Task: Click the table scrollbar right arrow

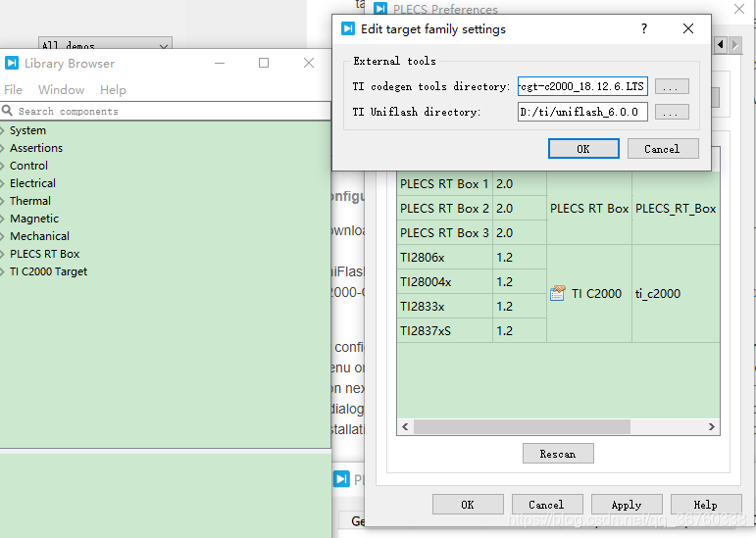Action: click(712, 426)
